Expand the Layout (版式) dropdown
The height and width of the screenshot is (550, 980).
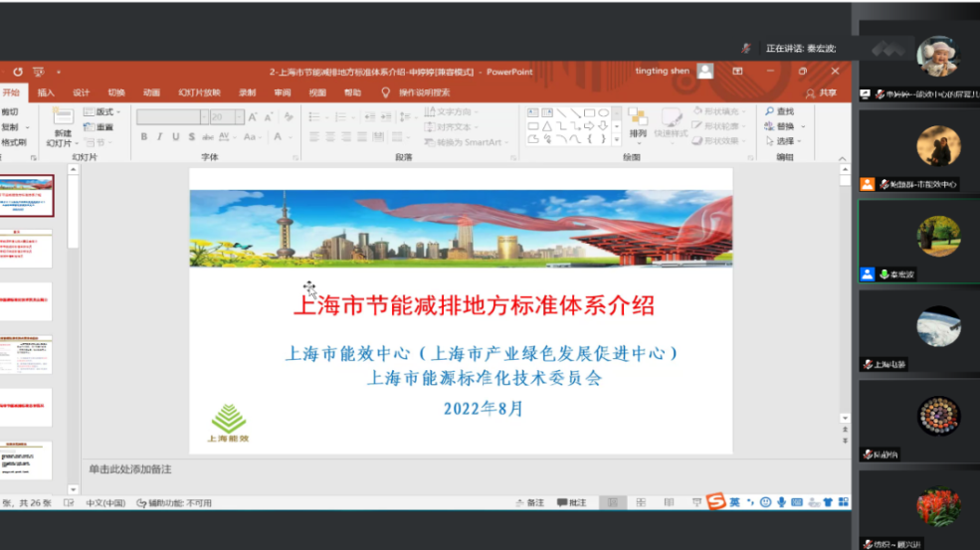tap(101, 112)
